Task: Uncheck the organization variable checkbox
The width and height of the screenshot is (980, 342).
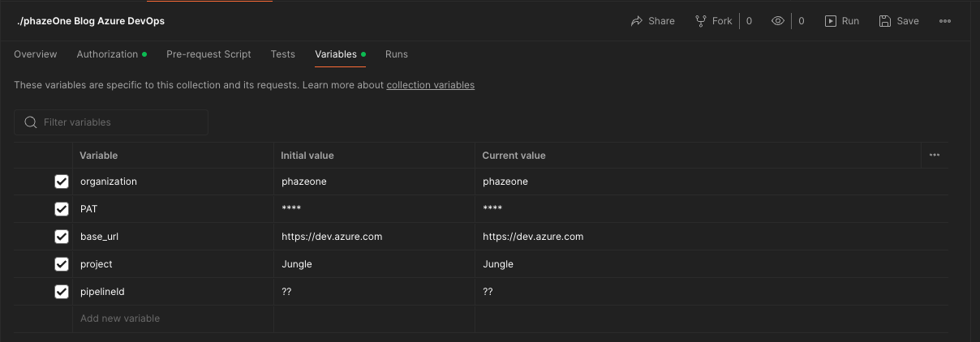Action: (x=62, y=182)
